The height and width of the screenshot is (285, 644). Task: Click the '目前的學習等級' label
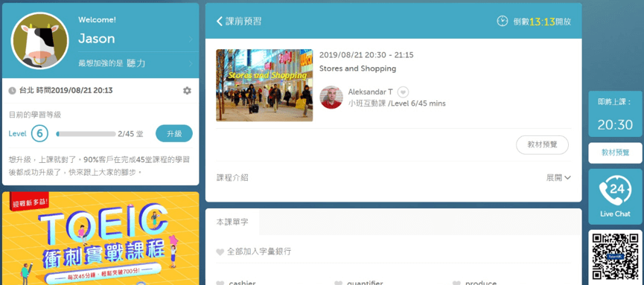[35, 115]
